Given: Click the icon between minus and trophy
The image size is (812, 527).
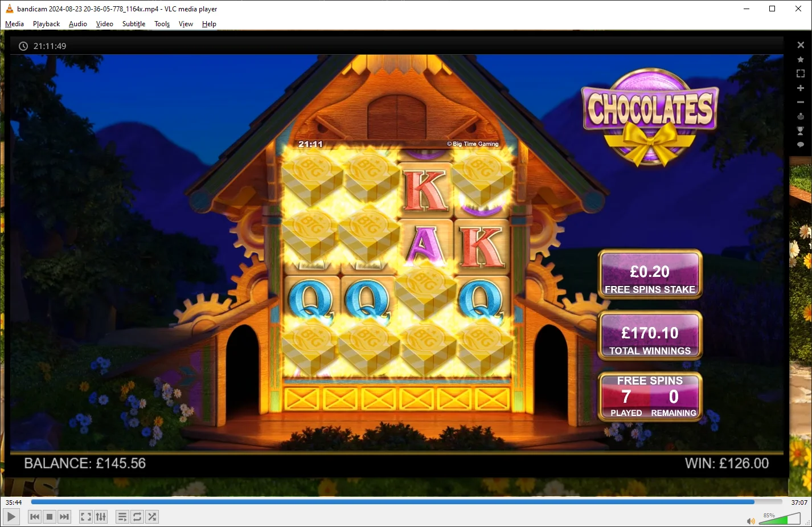Looking at the screenshot, I should [x=801, y=116].
